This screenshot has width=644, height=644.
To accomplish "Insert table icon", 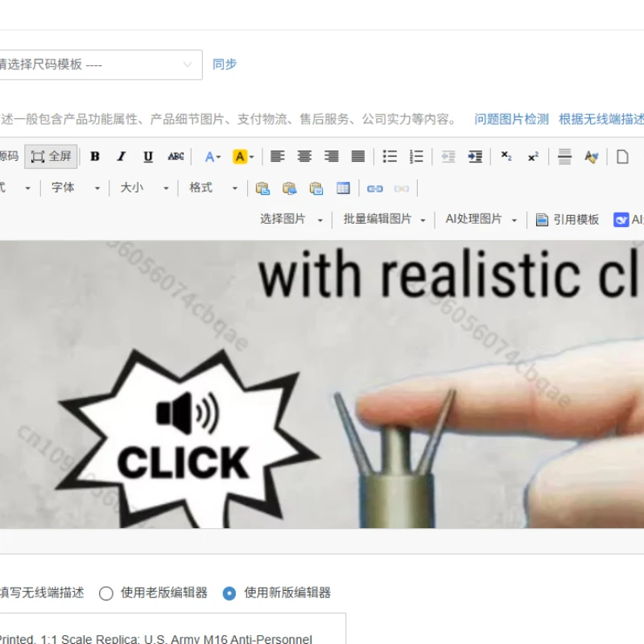I will (343, 188).
